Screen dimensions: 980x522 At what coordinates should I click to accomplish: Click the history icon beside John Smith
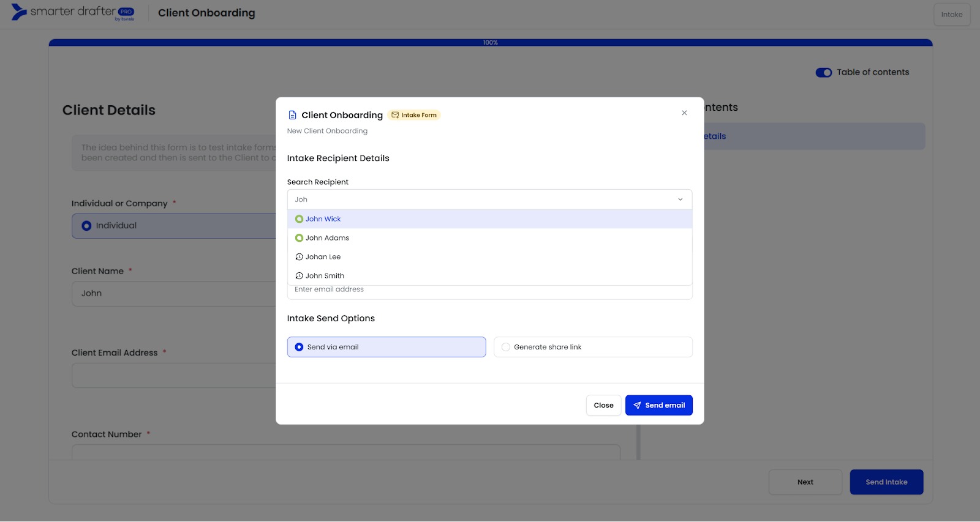pyautogui.click(x=299, y=276)
